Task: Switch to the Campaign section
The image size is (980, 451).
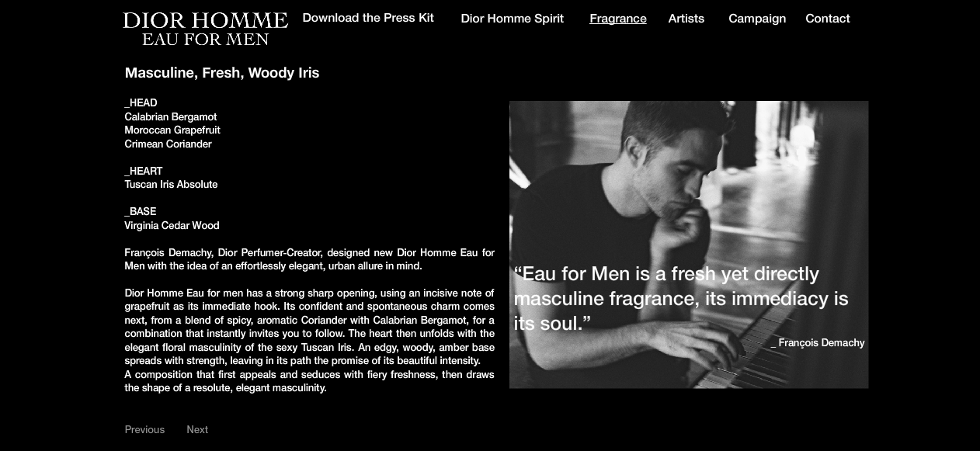Action: (x=757, y=19)
